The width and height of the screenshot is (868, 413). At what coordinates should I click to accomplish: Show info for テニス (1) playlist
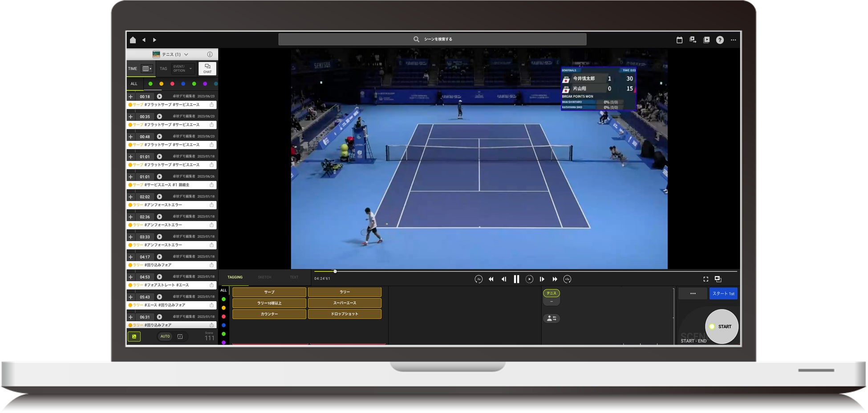point(210,54)
